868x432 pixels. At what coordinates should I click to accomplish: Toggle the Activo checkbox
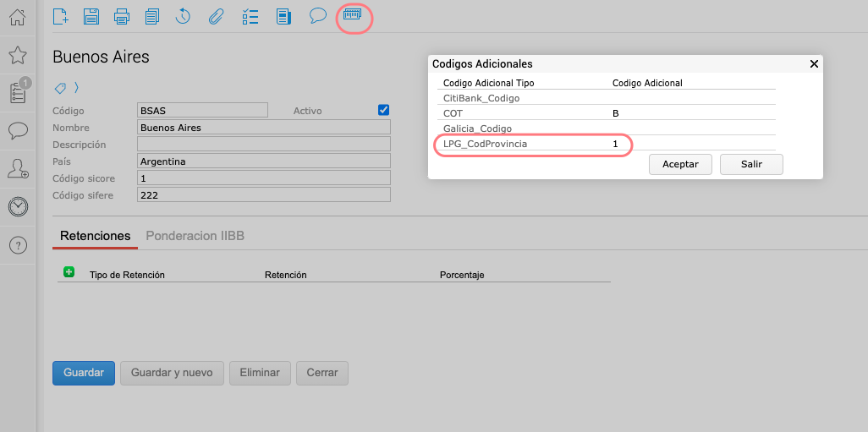click(x=383, y=110)
